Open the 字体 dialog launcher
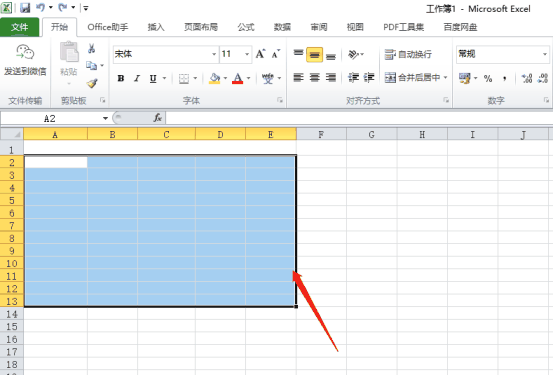This screenshot has height=376, width=554. coord(280,100)
